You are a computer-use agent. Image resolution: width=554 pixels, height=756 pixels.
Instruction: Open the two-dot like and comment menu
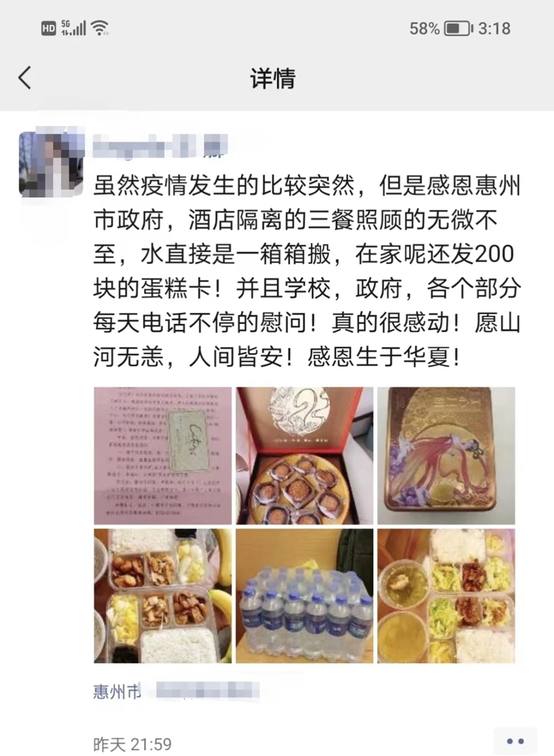[x=516, y=741]
